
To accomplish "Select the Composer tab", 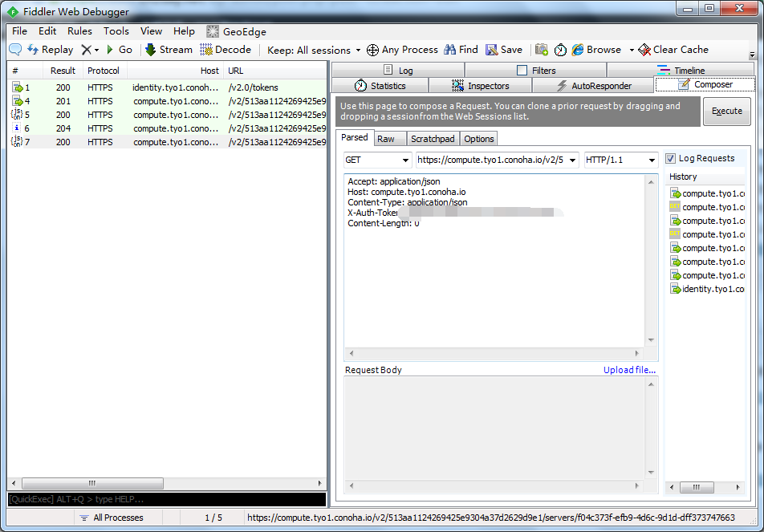I will point(705,84).
